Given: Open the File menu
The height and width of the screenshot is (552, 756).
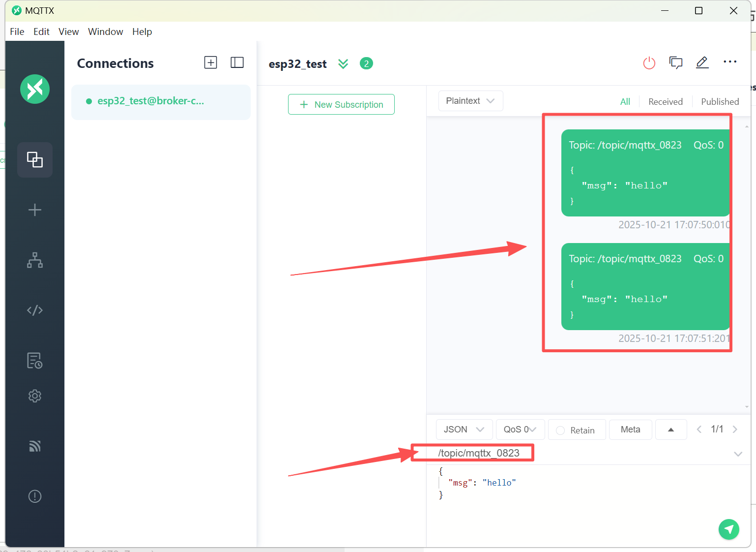Looking at the screenshot, I should tap(17, 31).
